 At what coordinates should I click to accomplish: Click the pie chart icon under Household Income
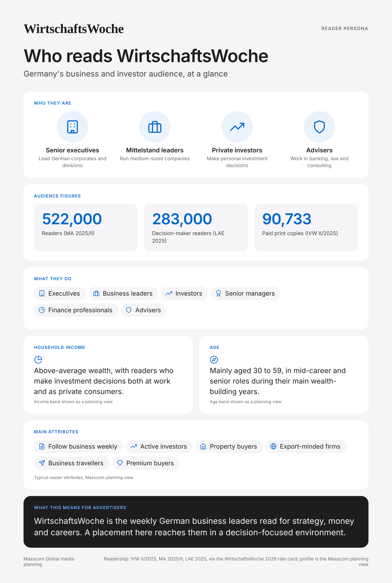(38, 360)
